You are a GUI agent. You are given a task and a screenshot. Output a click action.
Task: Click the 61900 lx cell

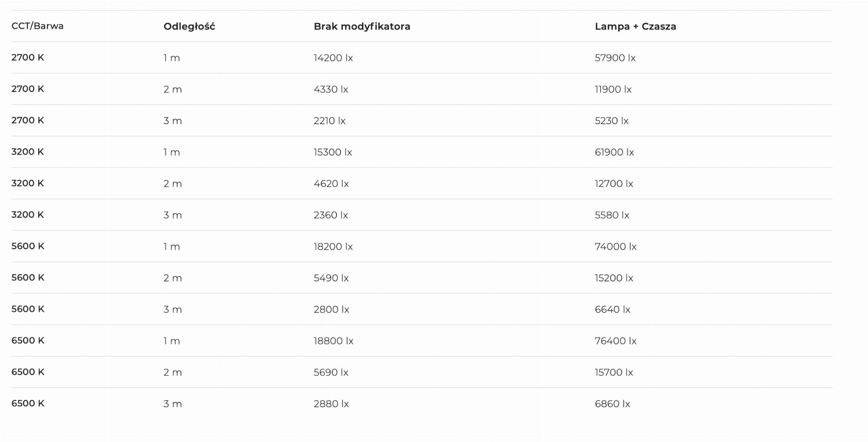click(x=615, y=152)
